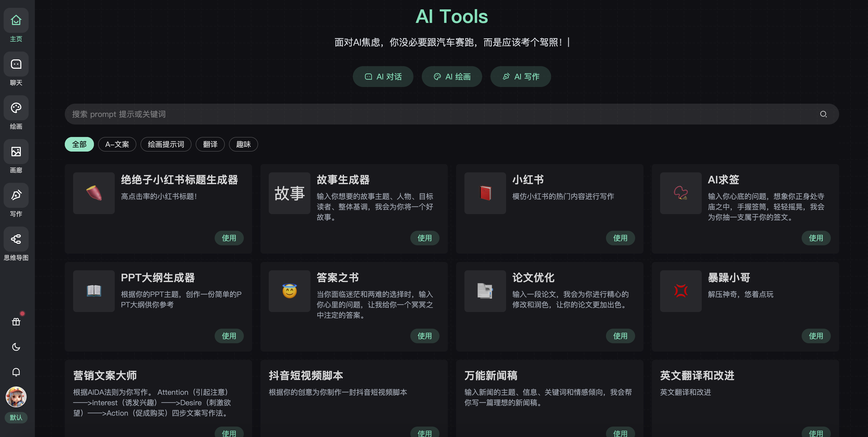Select the 全部 filter tag

[79, 144]
